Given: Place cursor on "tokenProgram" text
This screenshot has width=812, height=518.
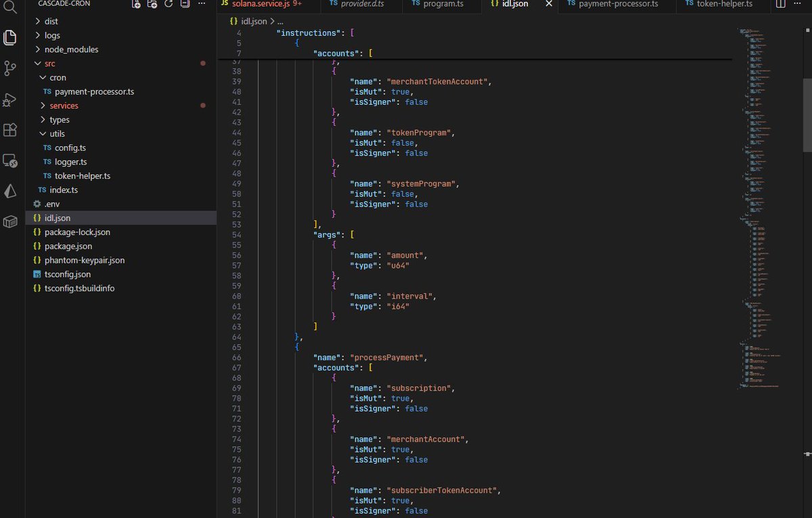Looking at the screenshot, I should coord(418,133).
